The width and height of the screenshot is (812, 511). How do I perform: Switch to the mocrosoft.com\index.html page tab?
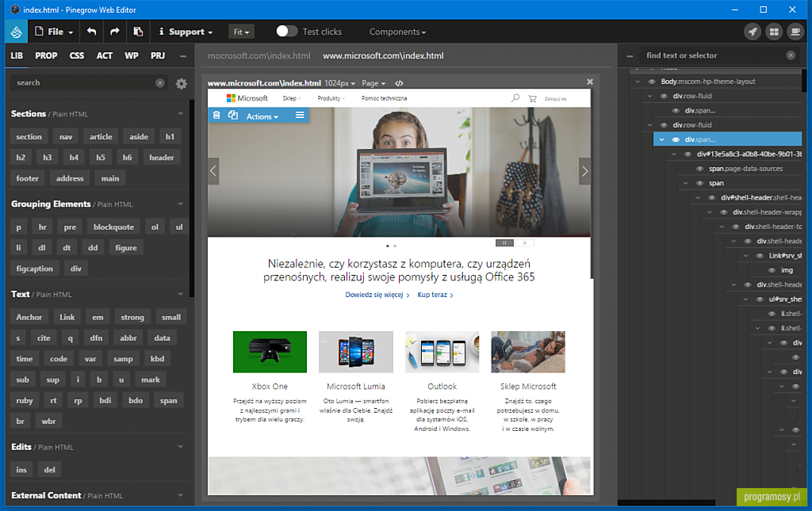[x=259, y=56]
